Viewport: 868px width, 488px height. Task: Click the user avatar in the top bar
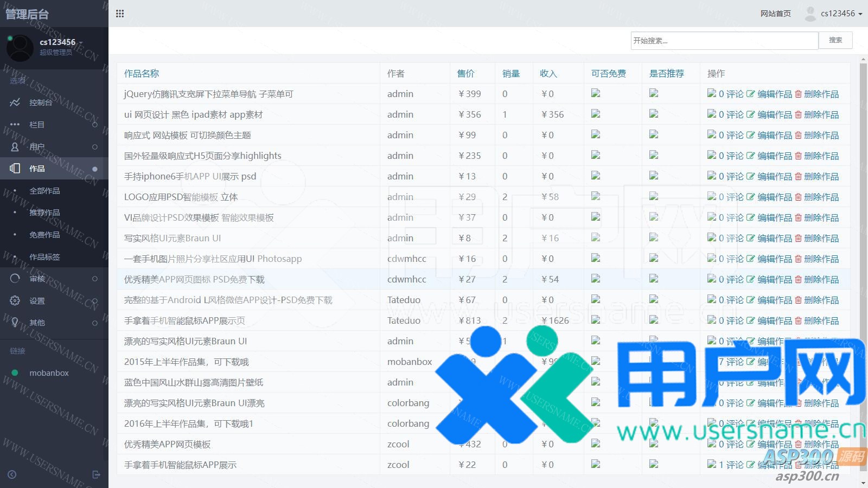pos(810,14)
